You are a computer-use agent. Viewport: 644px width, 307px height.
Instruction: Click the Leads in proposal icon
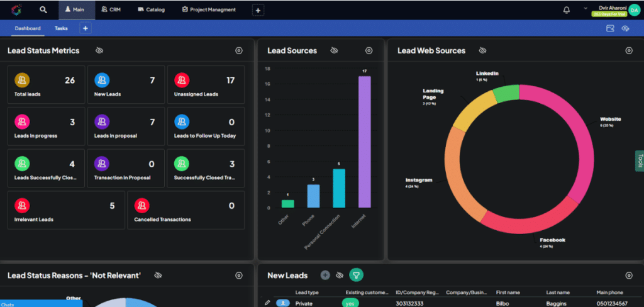pyautogui.click(x=102, y=121)
